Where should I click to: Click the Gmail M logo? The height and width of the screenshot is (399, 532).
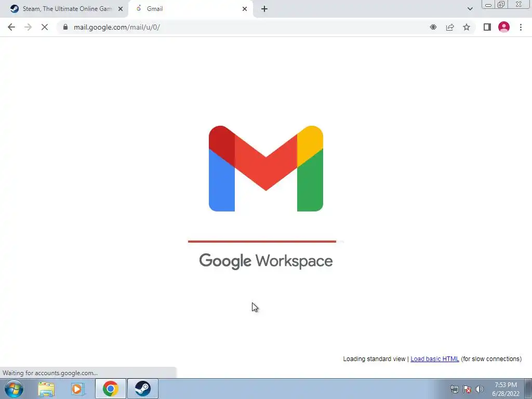coord(265,169)
